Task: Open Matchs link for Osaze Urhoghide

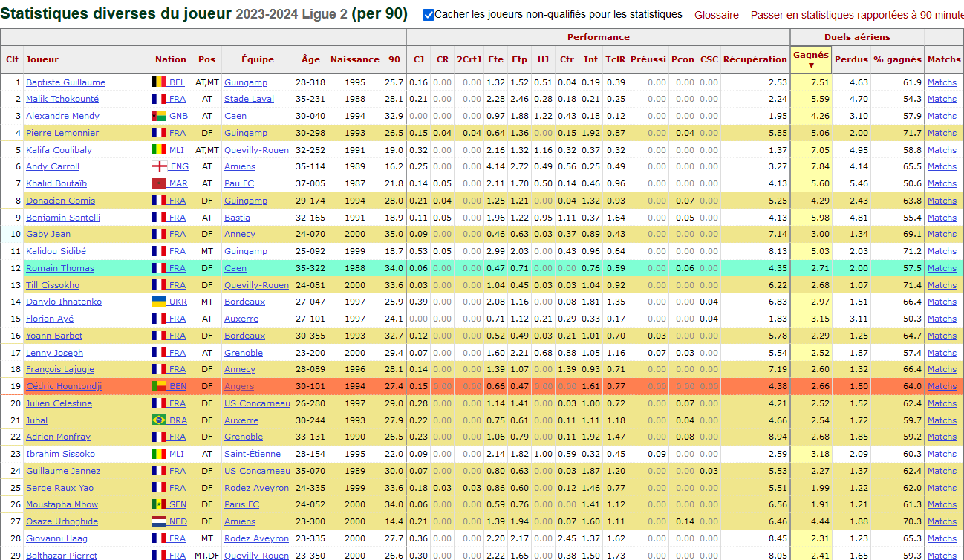Action: point(942,521)
